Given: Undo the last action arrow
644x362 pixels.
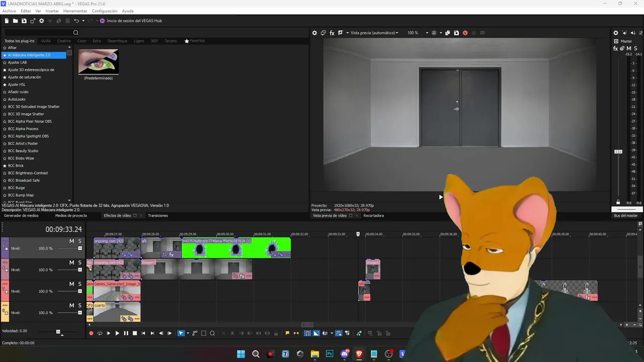Looking at the screenshot, I should [76, 21].
